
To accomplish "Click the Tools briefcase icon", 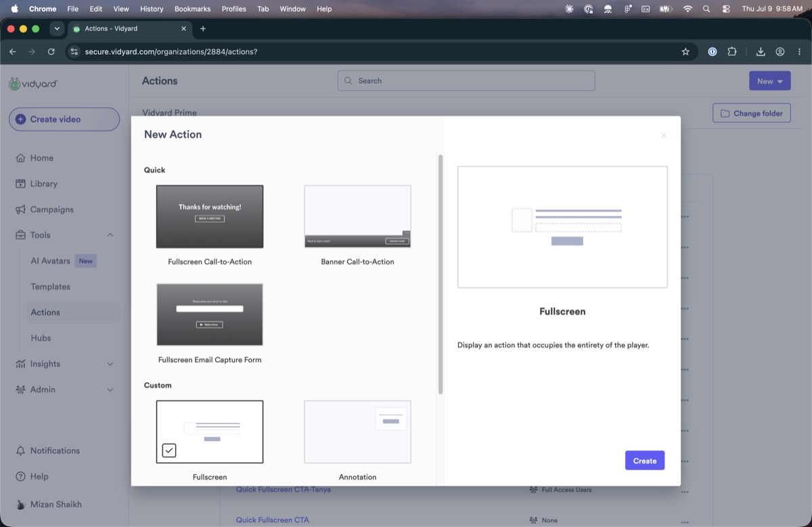I will pos(20,235).
